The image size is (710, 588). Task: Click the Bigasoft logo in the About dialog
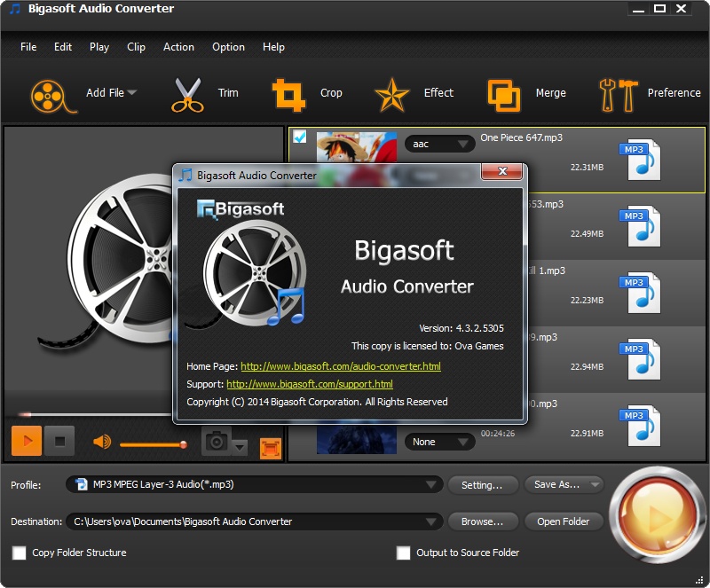tap(241, 209)
